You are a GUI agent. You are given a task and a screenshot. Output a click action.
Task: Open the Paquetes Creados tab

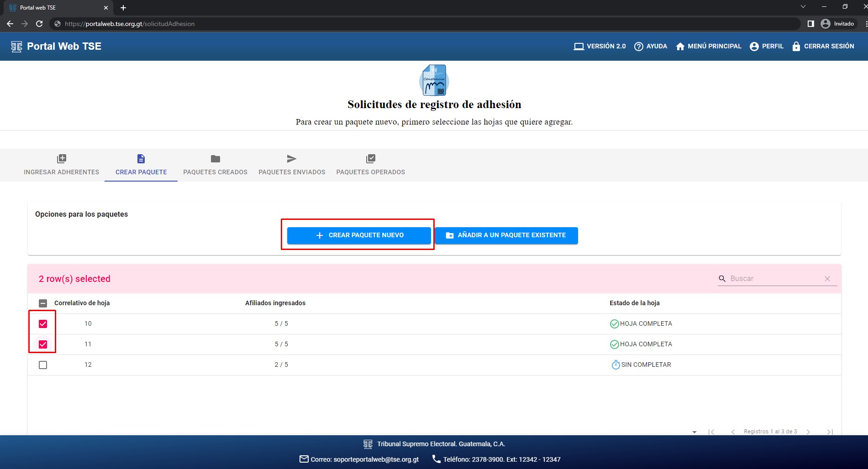(x=215, y=165)
